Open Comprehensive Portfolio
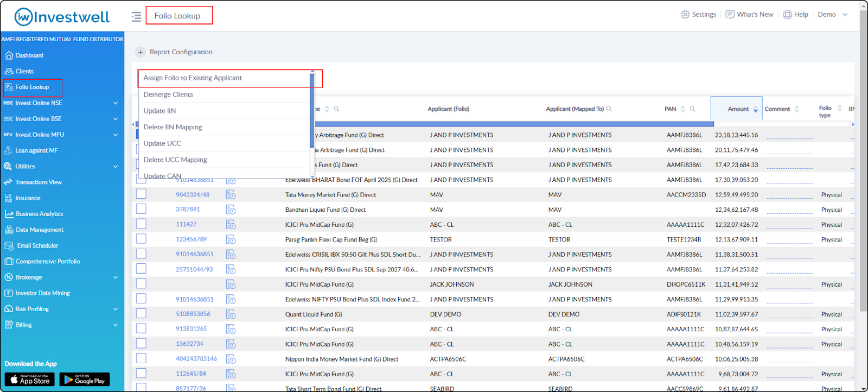The image size is (868, 392). click(42, 262)
